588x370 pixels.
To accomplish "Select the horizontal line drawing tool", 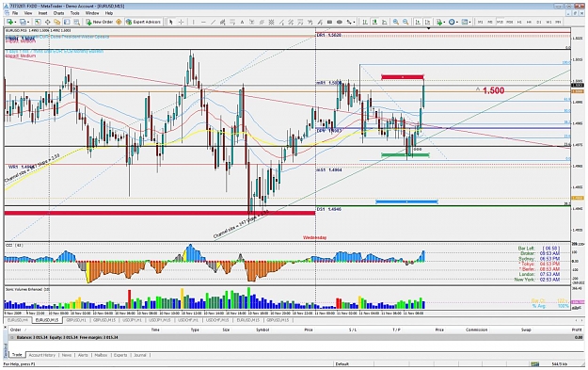I will pos(203,22).
